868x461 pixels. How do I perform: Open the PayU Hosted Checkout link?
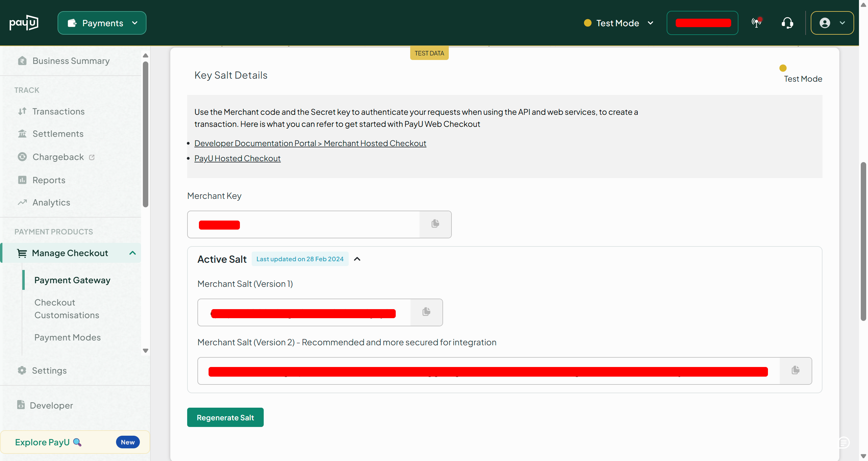coord(237,158)
